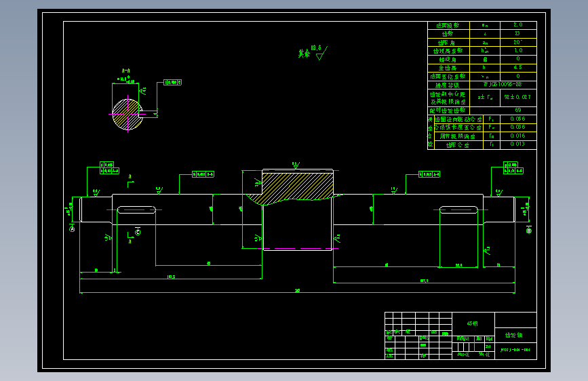Viewport: 588px width, 381px height.
Task: Click the 2:1 scale cell in title block
Action: 488,346
